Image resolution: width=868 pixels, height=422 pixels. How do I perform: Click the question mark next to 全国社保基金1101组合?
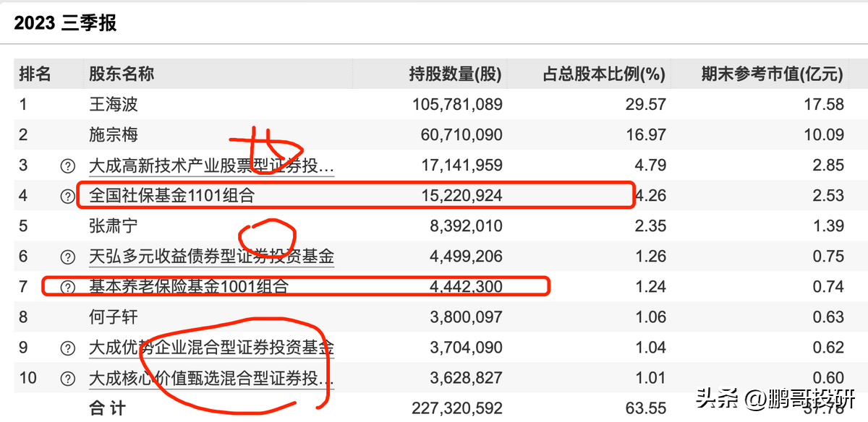pyautogui.click(x=67, y=195)
